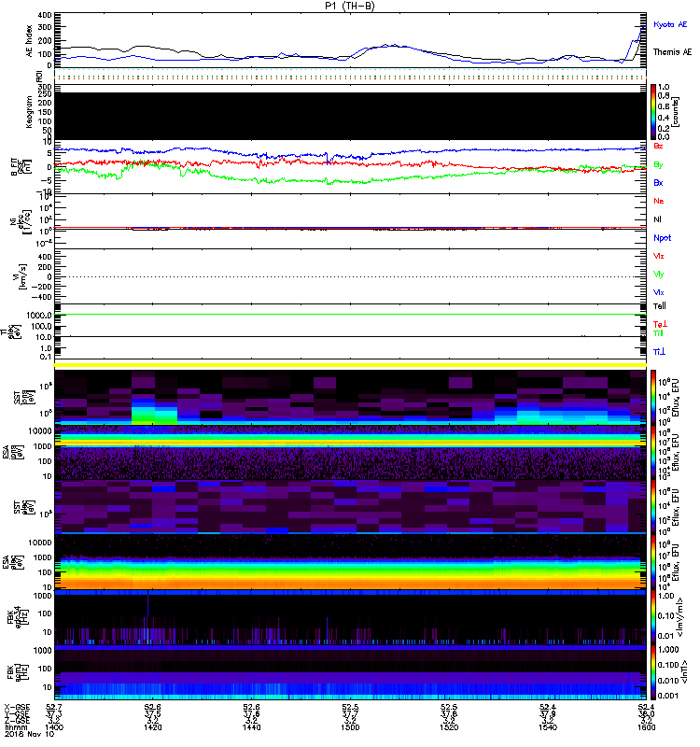Click the "1440" time axis label
The image size is (700, 747).
coord(251,727)
